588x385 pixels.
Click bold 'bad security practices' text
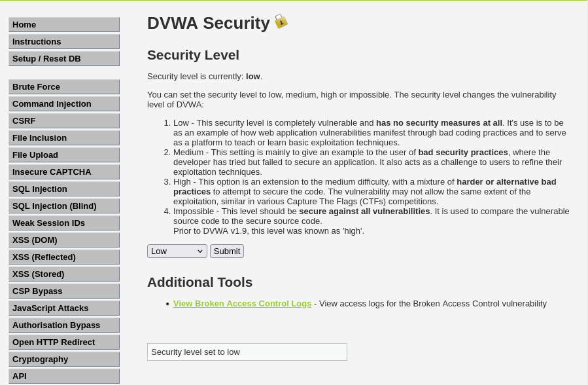463,153
